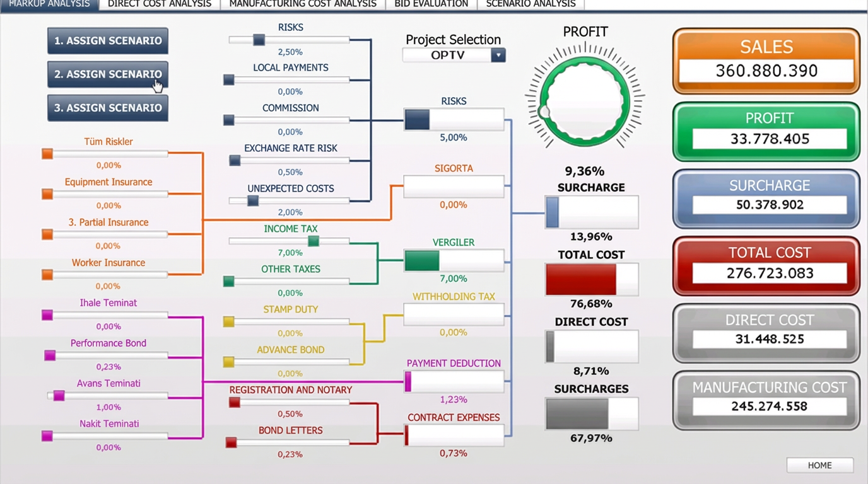Click the UNEXPECTED COSTS slider handle
Screen dimensions: 868x484
pyautogui.click(x=252, y=200)
